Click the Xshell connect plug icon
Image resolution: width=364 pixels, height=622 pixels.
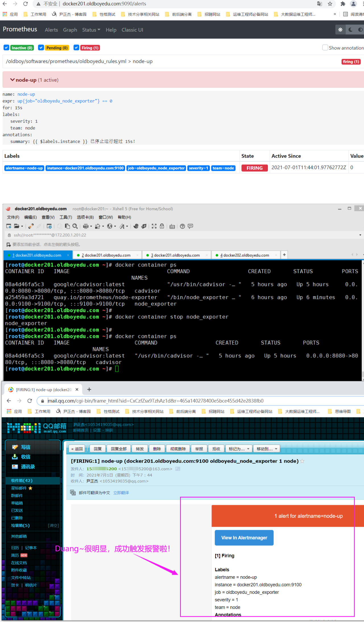pyautogui.click(x=31, y=226)
